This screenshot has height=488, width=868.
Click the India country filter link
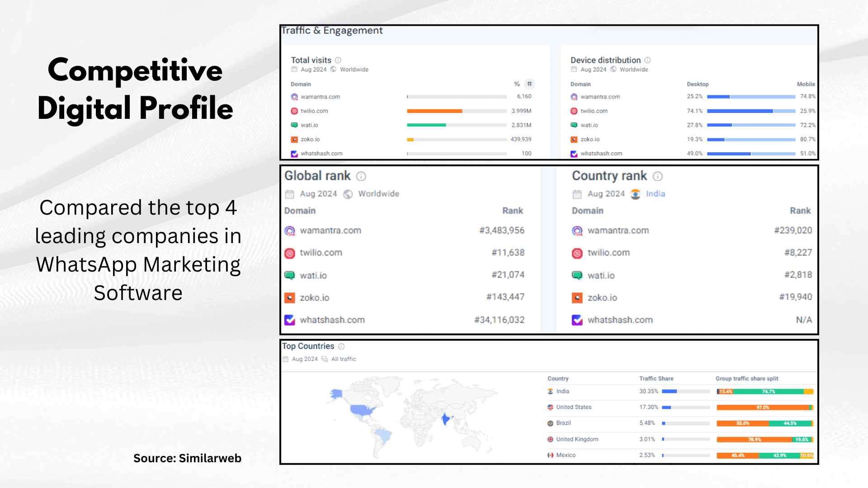tap(655, 194)
